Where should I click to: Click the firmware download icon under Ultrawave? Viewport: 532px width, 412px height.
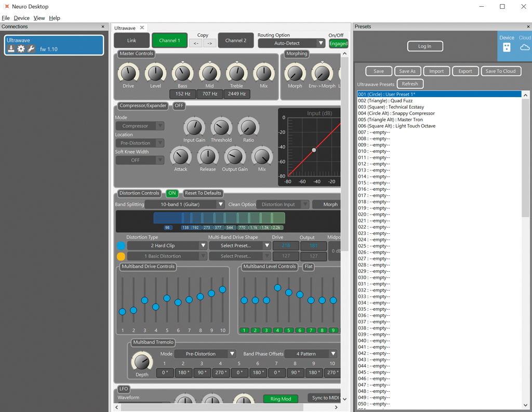(11, 49)
